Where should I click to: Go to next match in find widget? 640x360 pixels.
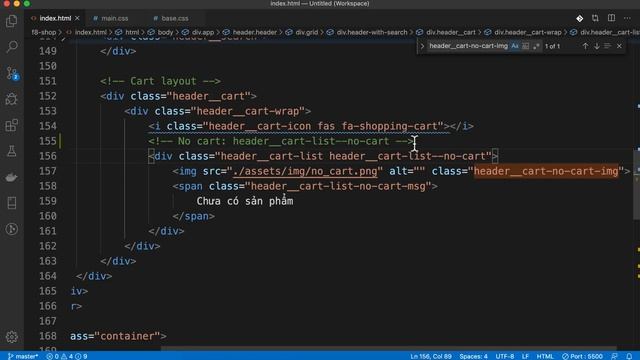click(x=597, y=46)
